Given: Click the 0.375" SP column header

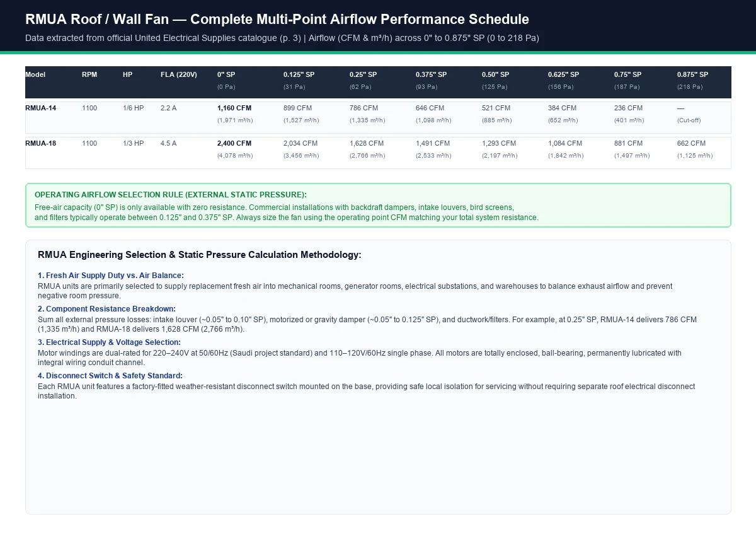Looking at the screenshot, I should tap(431, 74).
